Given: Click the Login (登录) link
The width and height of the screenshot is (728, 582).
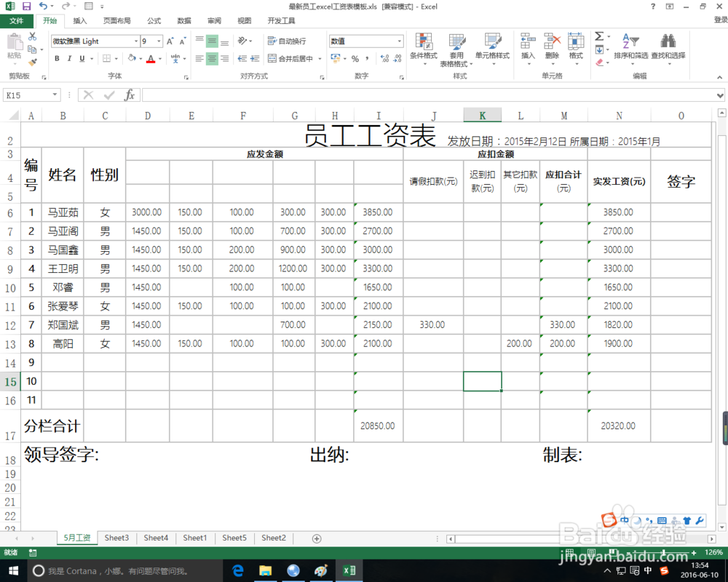Looking at the screenshot, I should pyautogui.click(x=721, y=20).
